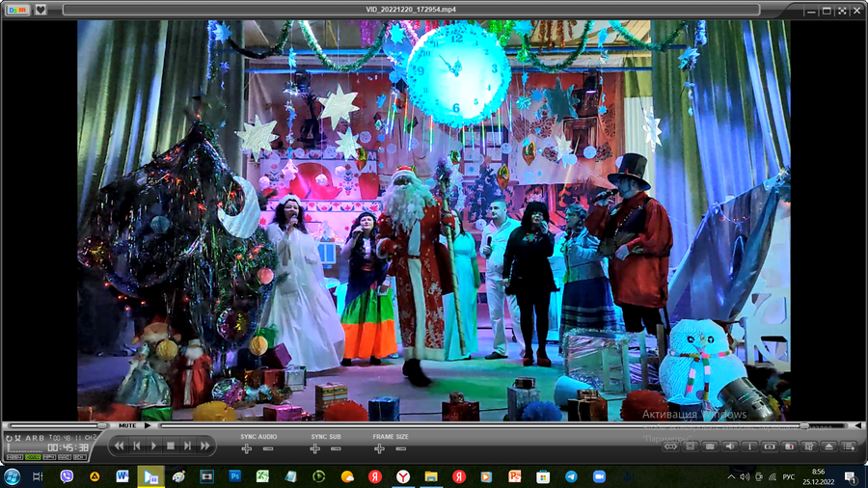Click the favorites heart icon in title bar

[41, 9]
